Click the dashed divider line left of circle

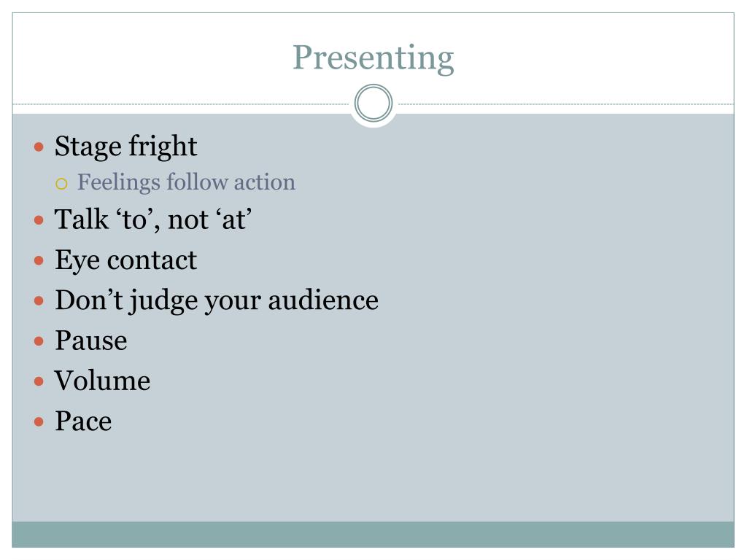(181, 104)
